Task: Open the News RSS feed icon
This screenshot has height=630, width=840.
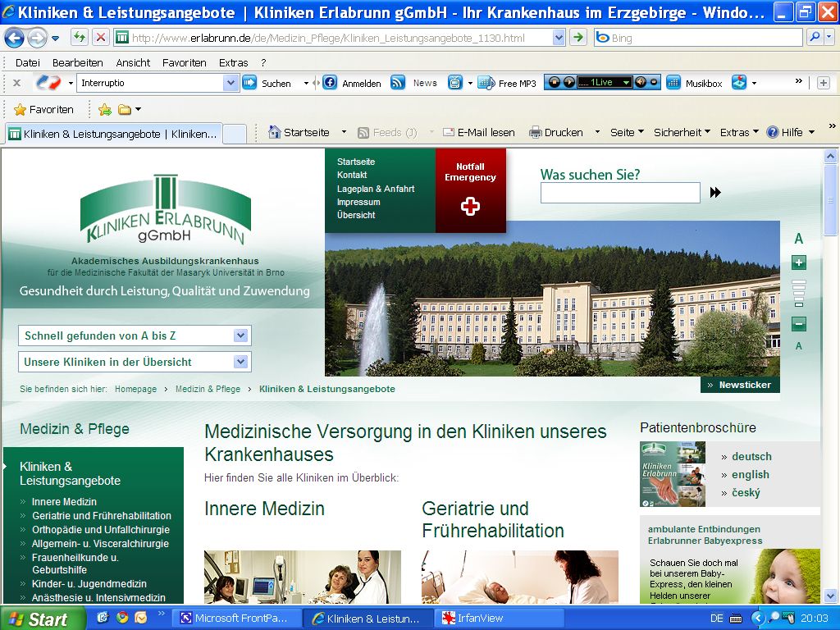Action: [398, 83]
